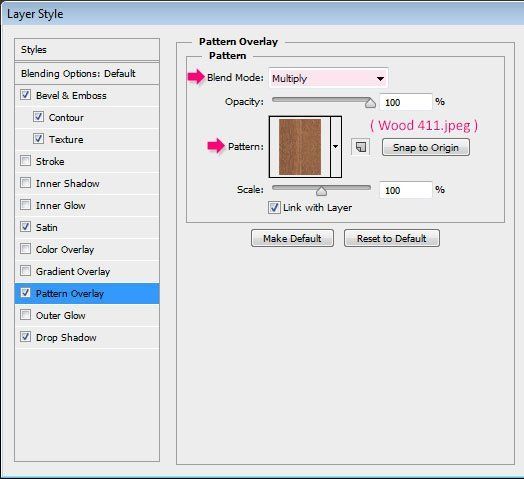Uncheck the Satin checkbox
Screen dimensions: 524x479
pos(25,227)
